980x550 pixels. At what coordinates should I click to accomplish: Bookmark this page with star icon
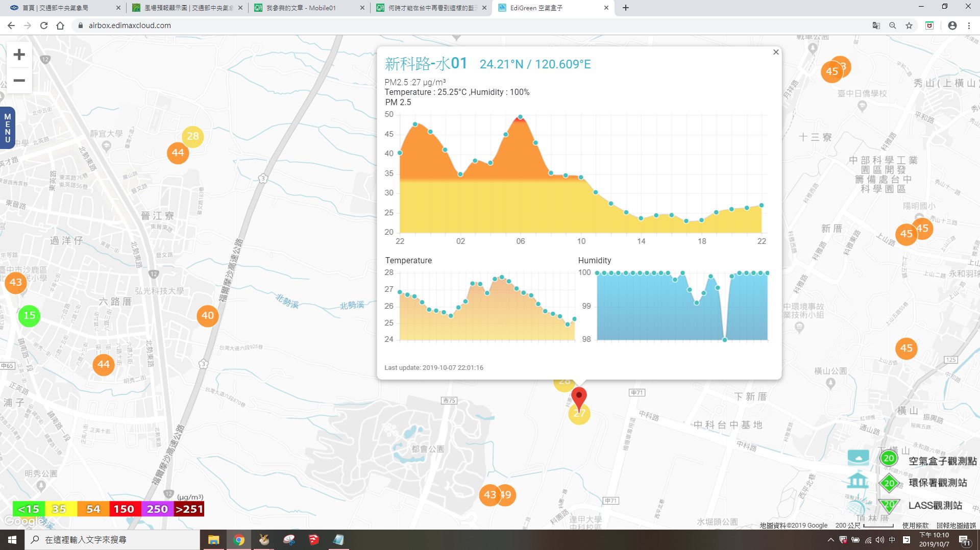pyautogui.click(x=909, y=26)
